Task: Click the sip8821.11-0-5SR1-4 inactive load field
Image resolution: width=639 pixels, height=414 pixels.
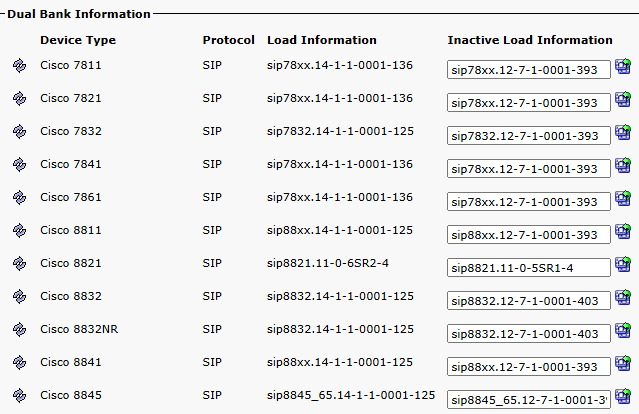Action: [x=529, y=267]
